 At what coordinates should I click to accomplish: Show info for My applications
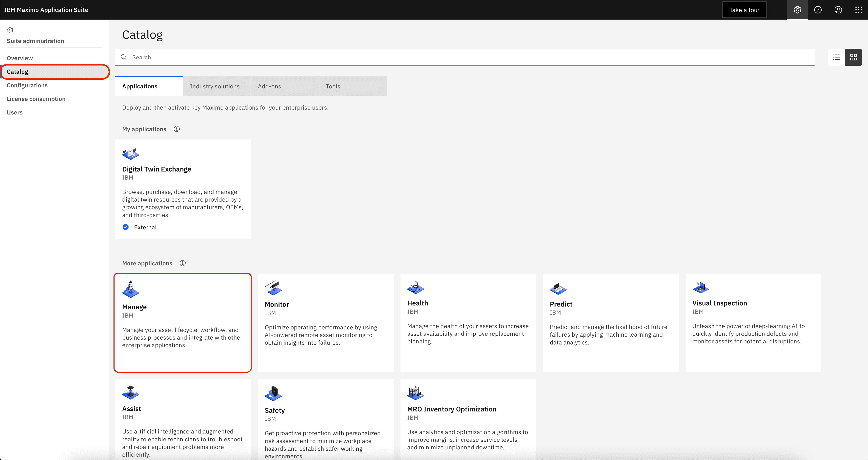[x=176, y=129]
